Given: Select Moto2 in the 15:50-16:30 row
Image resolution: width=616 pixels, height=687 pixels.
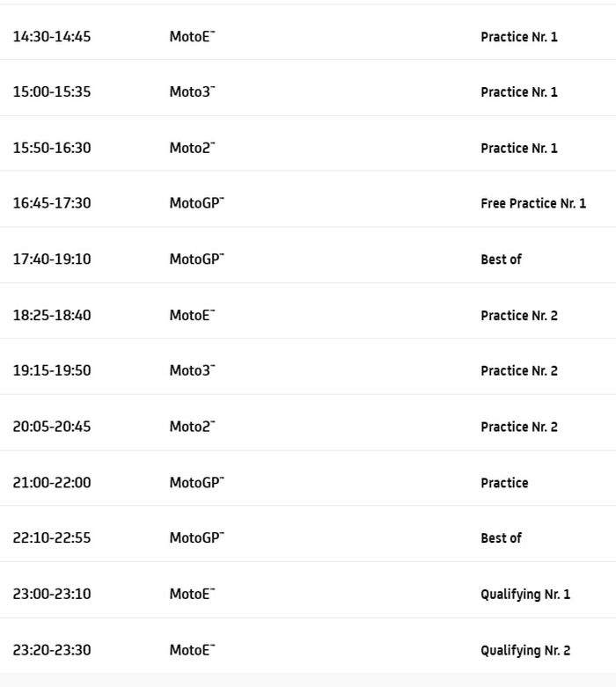Looking at the screenshot, I should click(192, 148).
